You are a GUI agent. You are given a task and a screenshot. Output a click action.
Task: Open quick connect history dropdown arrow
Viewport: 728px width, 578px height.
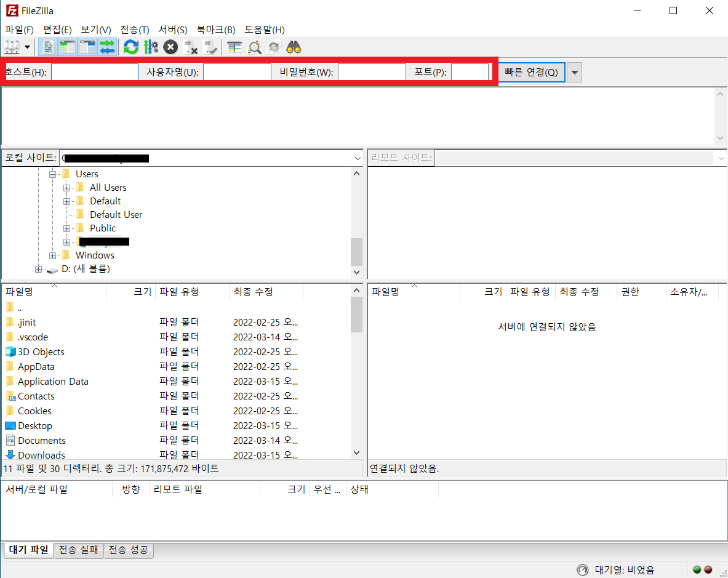pyautogui.click(x=574, y=73)
